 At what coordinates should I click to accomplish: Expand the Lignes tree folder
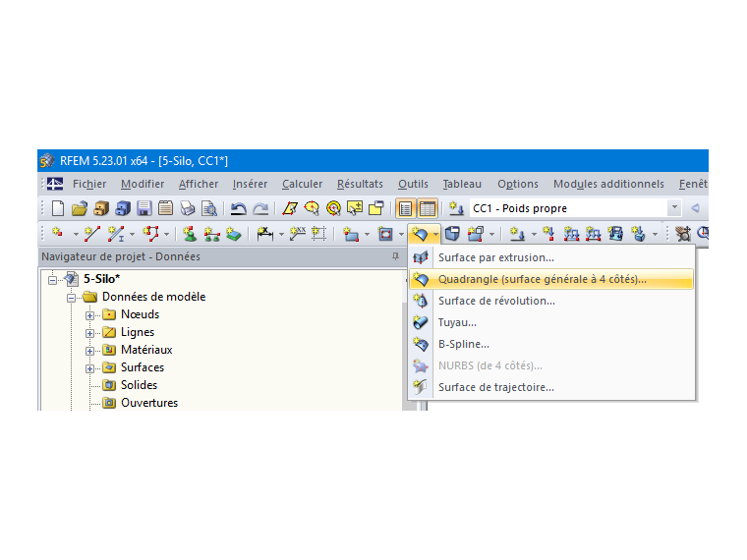click(89, 333)
